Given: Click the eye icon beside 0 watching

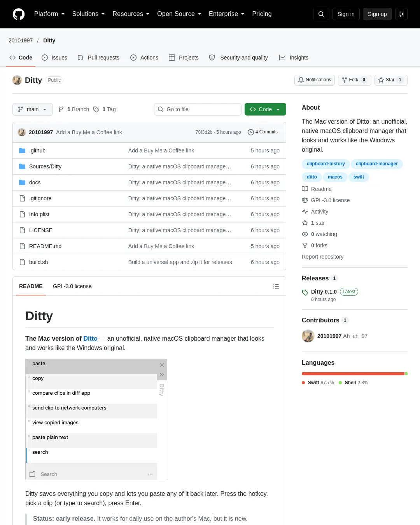Looking at the screenshot, I should pyautogui.click(x=305, y=234).
